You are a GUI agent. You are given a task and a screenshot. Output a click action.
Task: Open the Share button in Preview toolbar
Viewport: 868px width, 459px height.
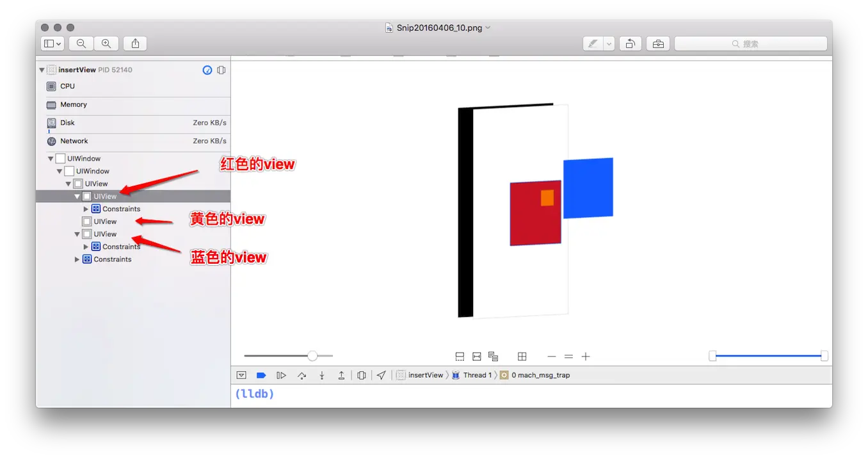(x=135, y=44)
